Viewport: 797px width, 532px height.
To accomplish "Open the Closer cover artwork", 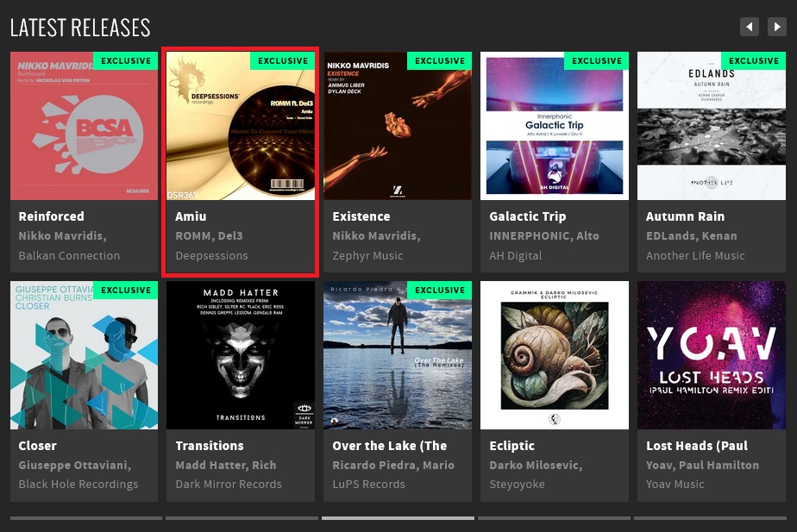I will (84, 355).
